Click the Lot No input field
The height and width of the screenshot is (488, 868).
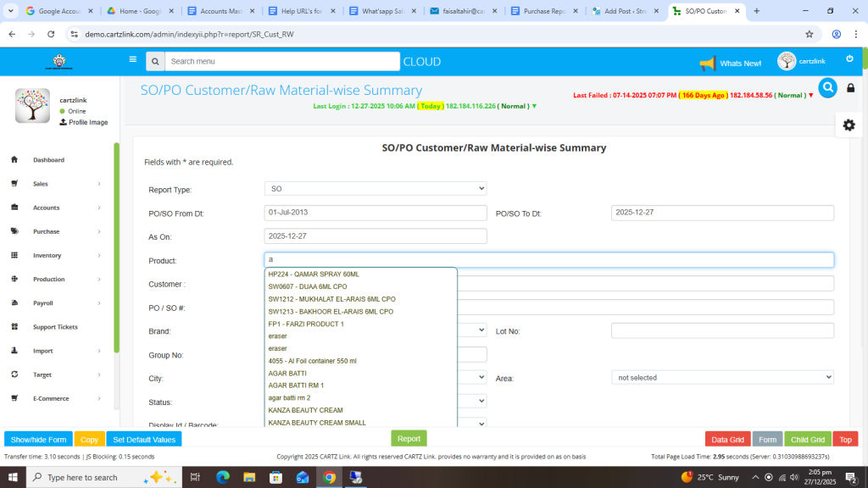point(722,330)
